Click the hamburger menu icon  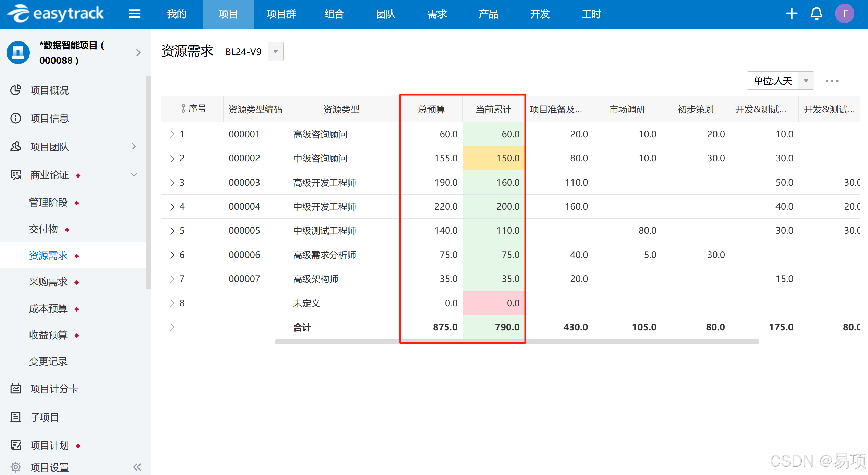tap(134, 14)
